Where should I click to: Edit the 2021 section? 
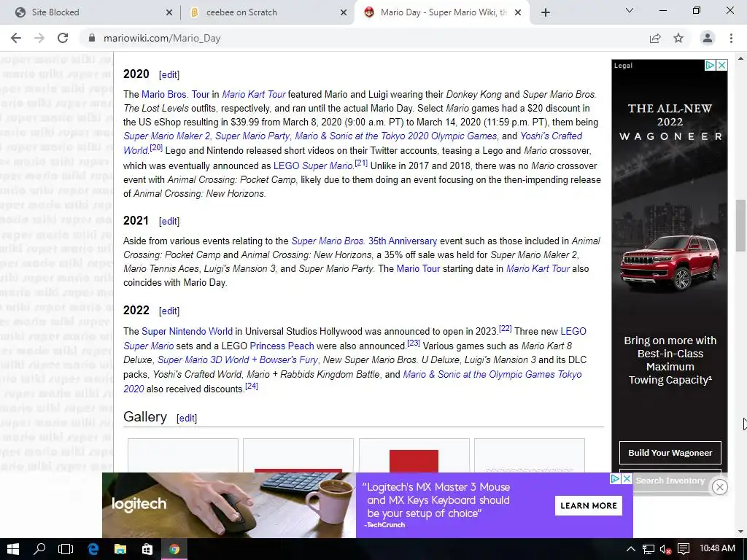point(169,222)
